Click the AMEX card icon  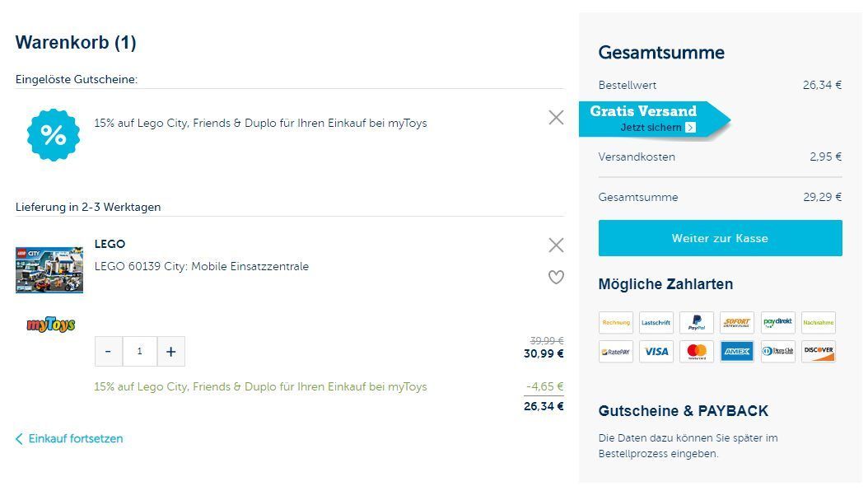[x=737, y=352]
